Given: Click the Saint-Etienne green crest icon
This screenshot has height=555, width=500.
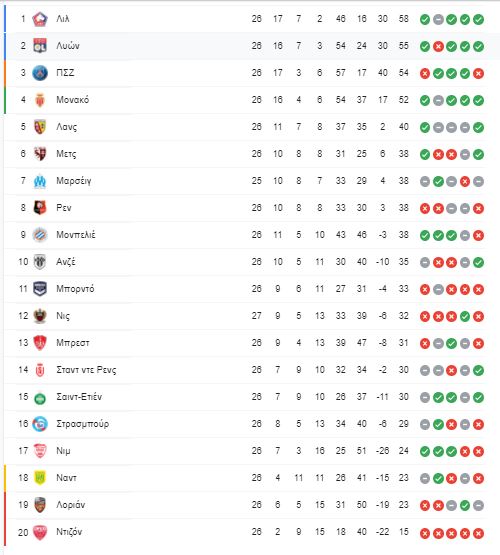Looking at the screenshot, I should (x=40, y=399).
